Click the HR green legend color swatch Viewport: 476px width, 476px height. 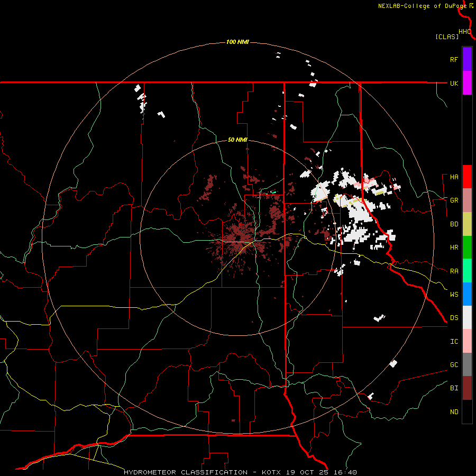click(x=467, y=247)
